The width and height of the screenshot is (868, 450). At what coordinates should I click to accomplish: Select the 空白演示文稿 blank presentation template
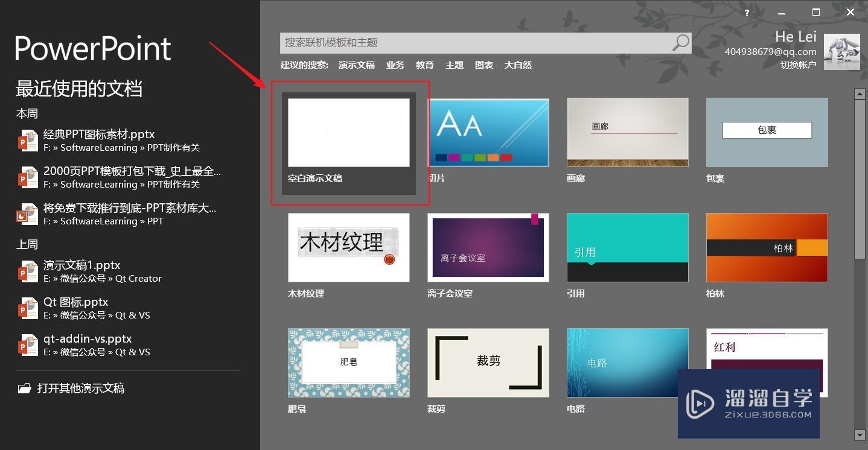click(349, 132)
